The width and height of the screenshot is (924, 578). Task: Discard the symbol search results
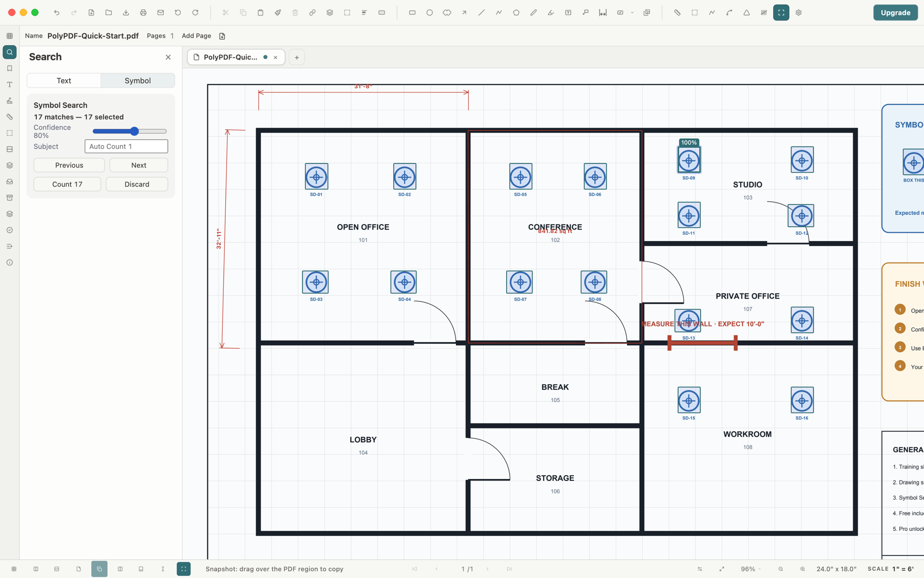click(x=137, y=184)
